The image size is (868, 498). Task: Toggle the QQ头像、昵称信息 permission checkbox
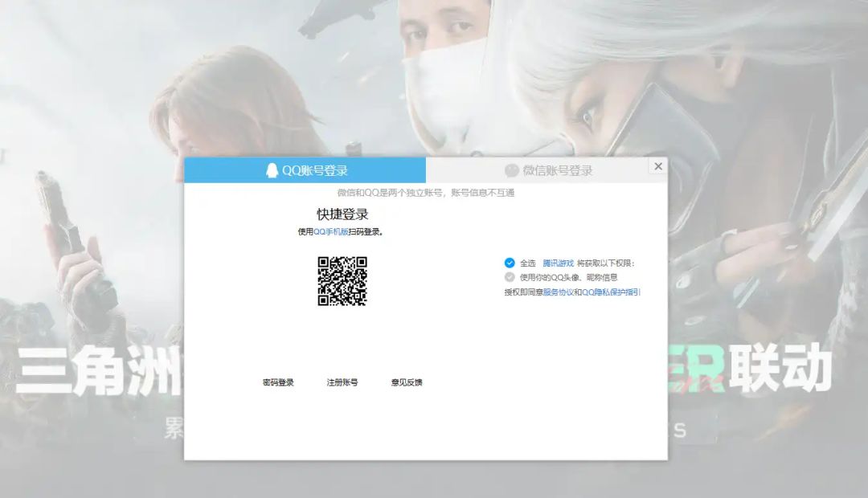click(x=510, y=277)
